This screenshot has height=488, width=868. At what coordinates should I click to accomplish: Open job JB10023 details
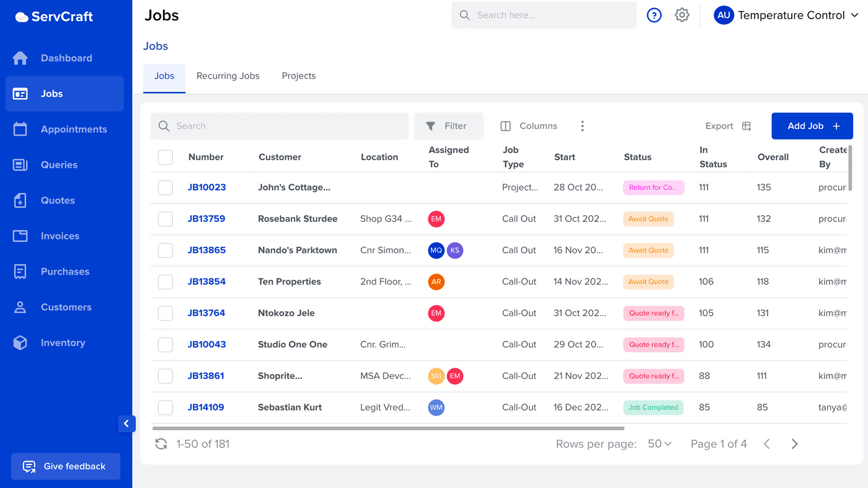(x=206, y=187)
